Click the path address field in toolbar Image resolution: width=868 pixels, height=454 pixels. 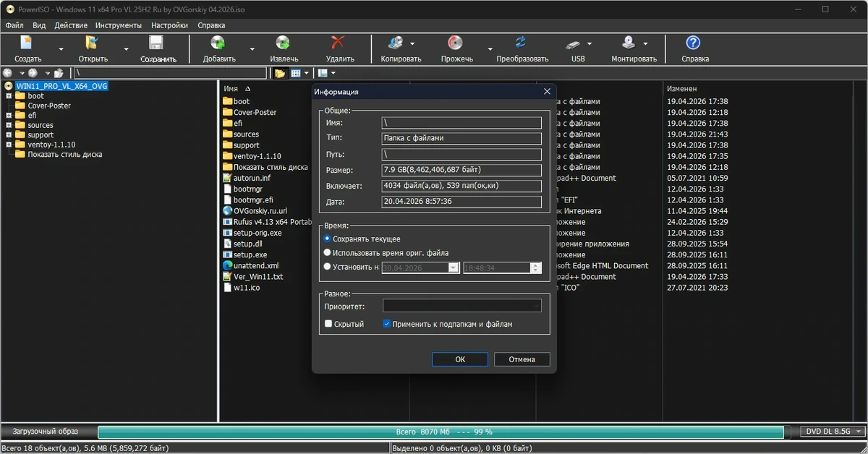[170, 73]
